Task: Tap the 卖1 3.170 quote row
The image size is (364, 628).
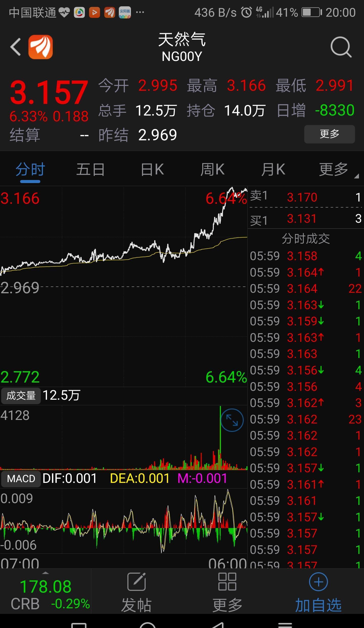Action: pos(306,197)
